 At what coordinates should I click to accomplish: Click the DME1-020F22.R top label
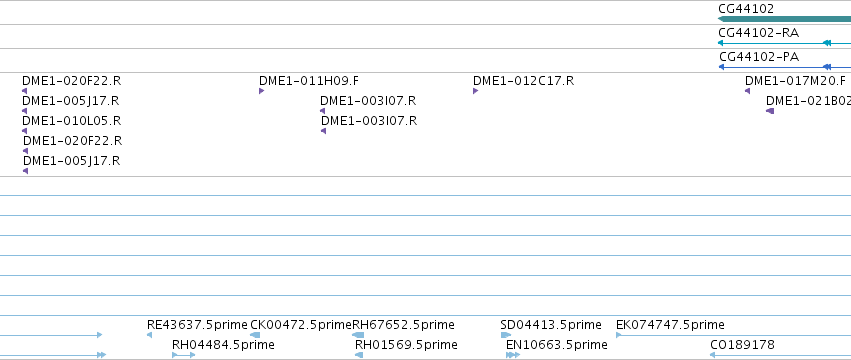[72, 81]
